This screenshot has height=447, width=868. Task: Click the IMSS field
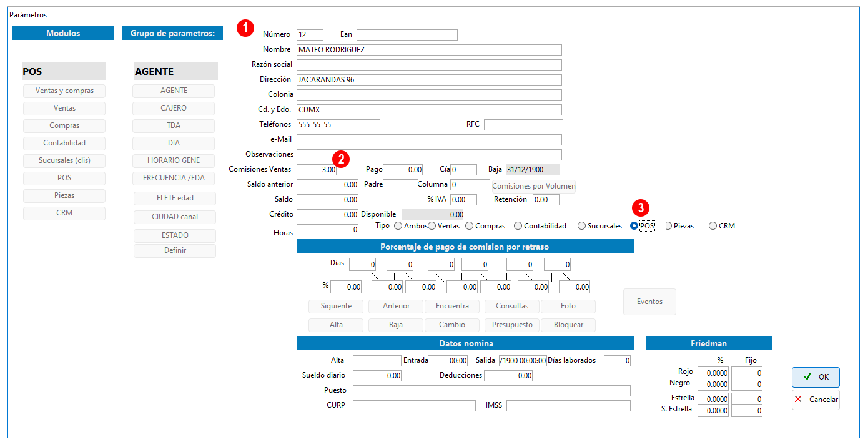568,406
